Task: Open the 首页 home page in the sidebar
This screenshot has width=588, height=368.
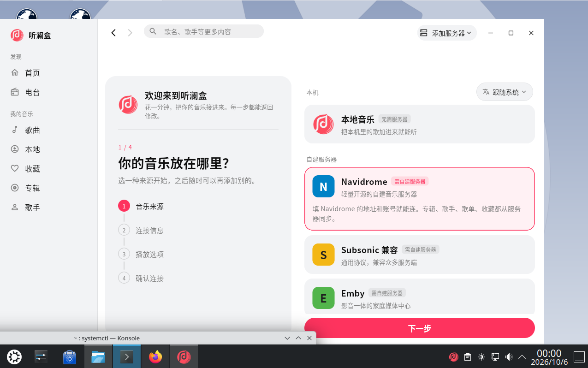Action: point(49,73)
